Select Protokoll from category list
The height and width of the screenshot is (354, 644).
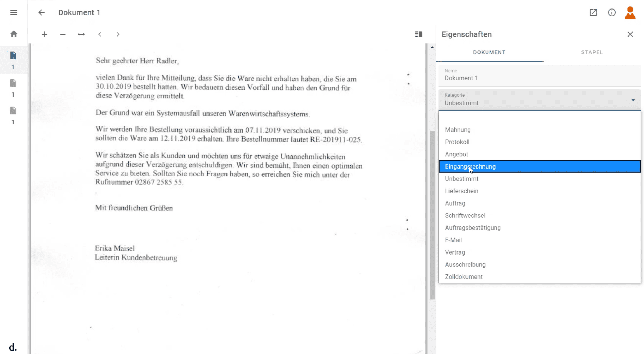pos(540,142)
